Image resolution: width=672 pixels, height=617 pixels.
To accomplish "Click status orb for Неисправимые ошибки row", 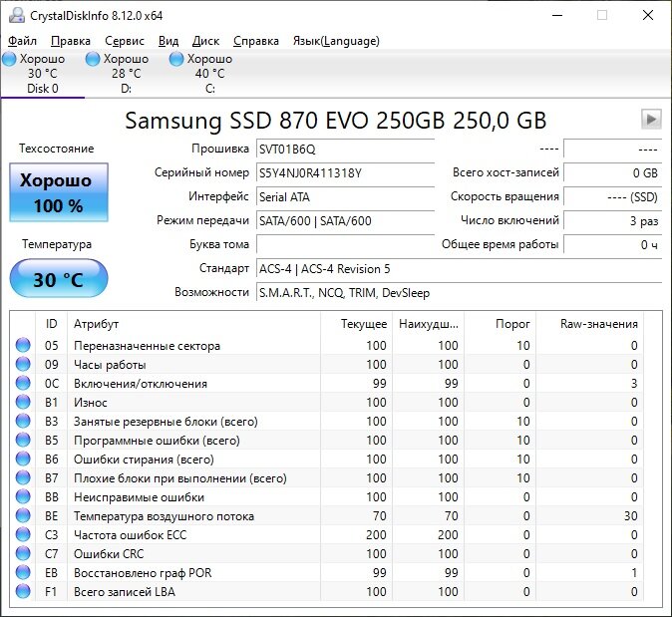I will tap(23, 497).
